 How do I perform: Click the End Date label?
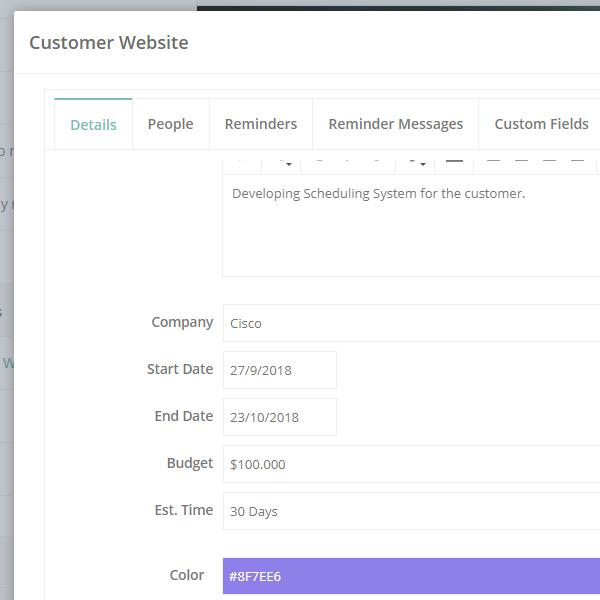coord(184,416)
